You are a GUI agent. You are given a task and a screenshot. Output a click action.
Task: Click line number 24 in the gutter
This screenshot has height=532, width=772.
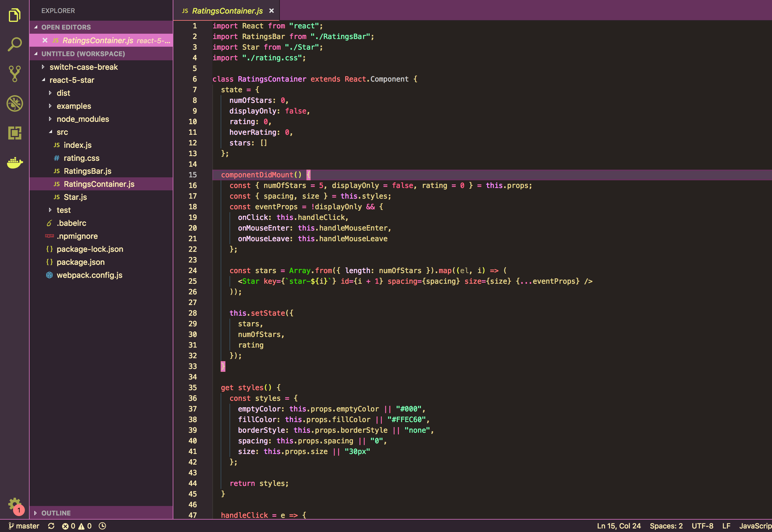pyautogui.click(x=193, y=270)
